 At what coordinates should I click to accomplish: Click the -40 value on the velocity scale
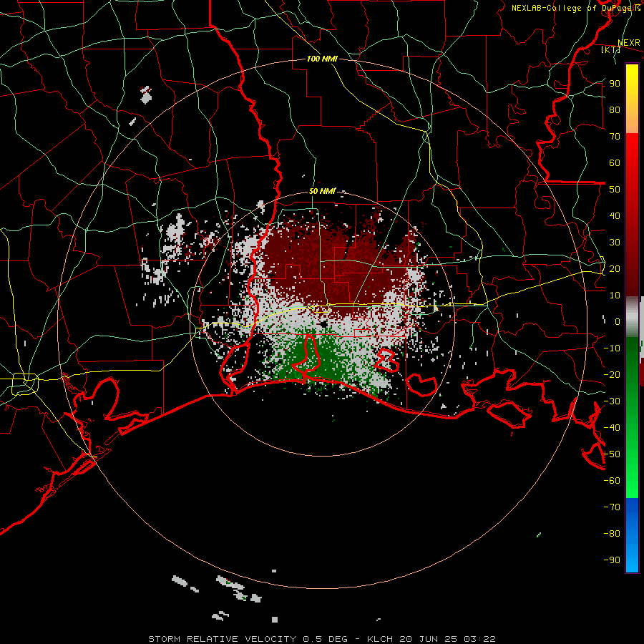tap(612, 428)
